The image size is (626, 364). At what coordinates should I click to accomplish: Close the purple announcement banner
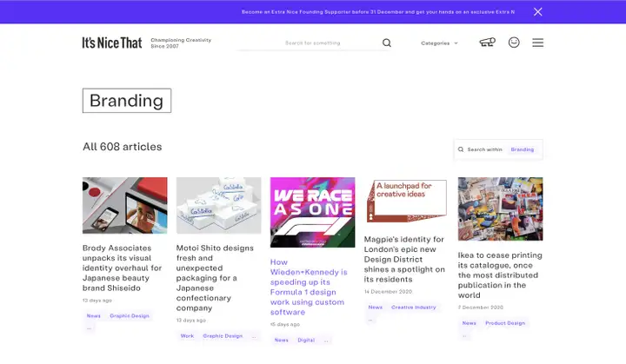pyautogui.click(x=538, y=12)
